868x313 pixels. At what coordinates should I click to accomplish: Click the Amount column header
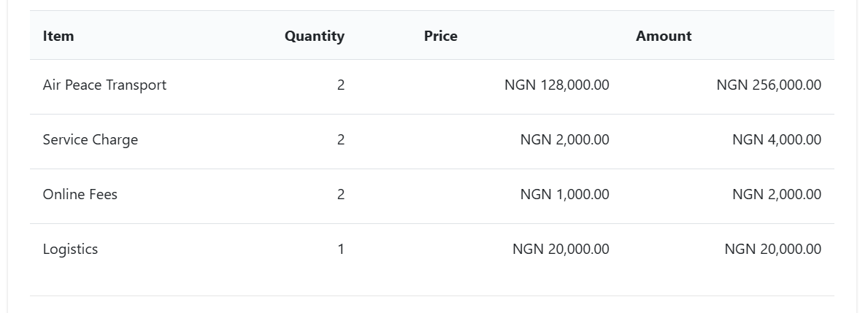point(664,36)
